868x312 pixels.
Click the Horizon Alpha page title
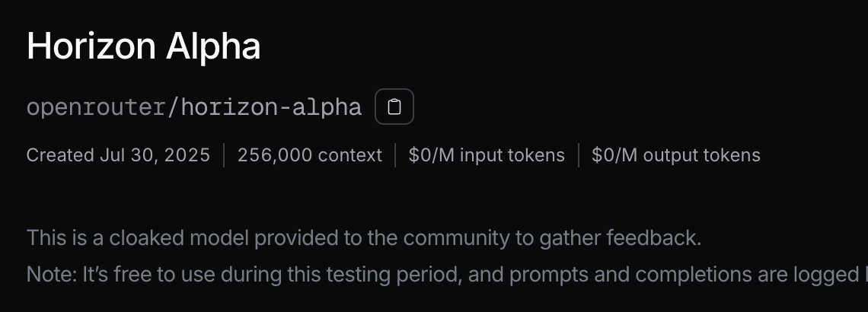click(x=144, y=47)
